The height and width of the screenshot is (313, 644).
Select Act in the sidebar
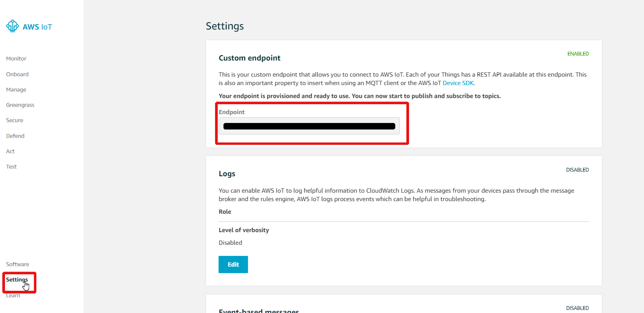coord(10,151)
